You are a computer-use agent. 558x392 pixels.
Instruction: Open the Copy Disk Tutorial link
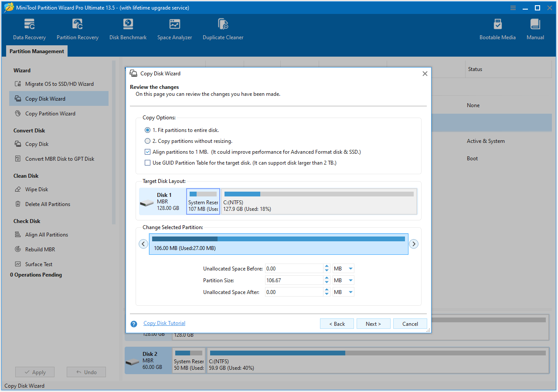[x=164, y=323]
